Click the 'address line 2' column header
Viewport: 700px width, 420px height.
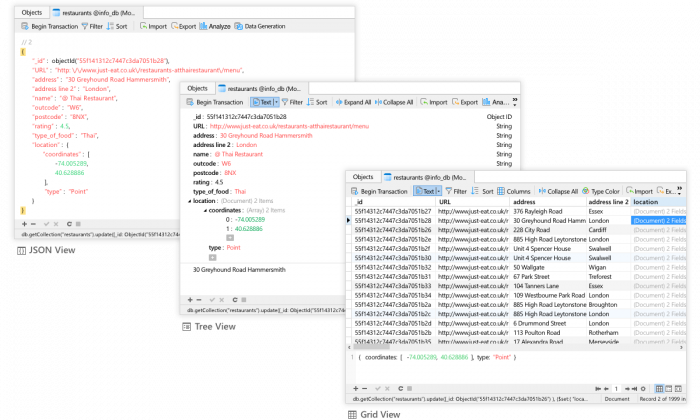608,202
